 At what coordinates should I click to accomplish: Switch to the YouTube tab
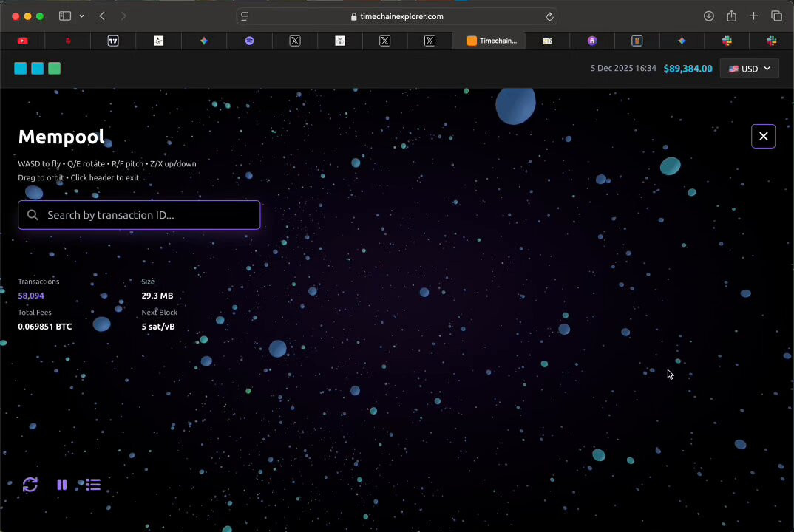tap(22, 41)
